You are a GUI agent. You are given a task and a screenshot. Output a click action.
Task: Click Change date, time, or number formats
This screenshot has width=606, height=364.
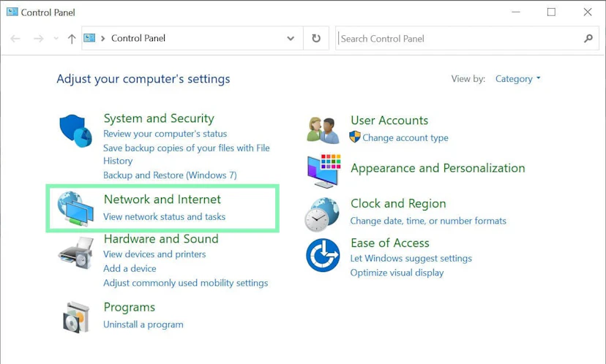tap(428, 221)
